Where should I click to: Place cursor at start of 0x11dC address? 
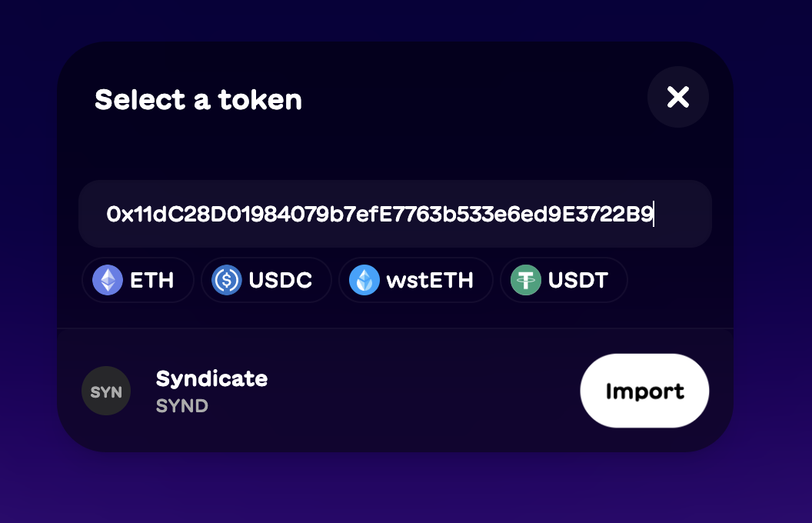(x=108, y=214)
